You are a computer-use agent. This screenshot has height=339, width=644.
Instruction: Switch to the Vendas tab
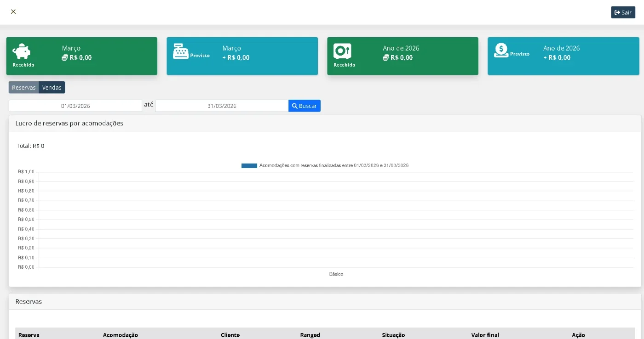52,87
